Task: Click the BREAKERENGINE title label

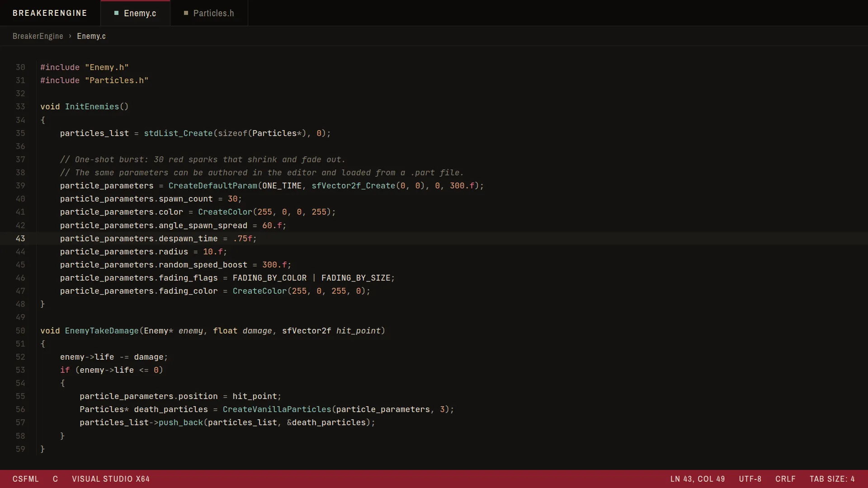Action: point(50,13)
